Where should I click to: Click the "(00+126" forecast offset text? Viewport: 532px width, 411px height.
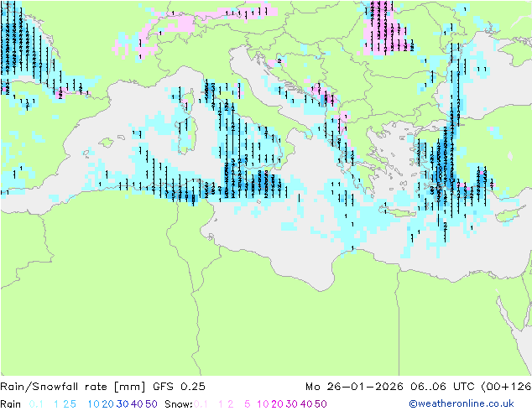click(506, 387)
